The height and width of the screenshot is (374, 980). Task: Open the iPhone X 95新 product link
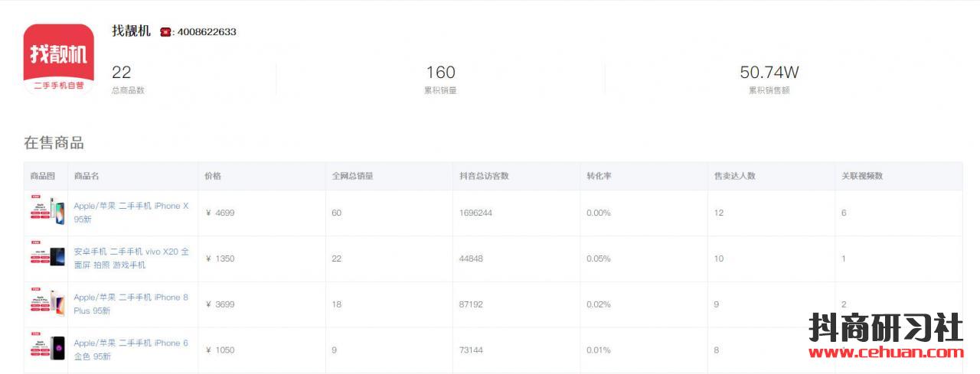click(131, 212)
